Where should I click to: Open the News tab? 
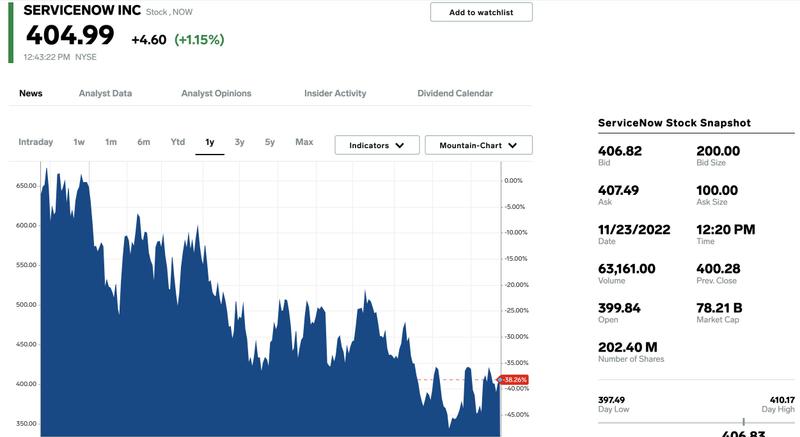[31, 93]
